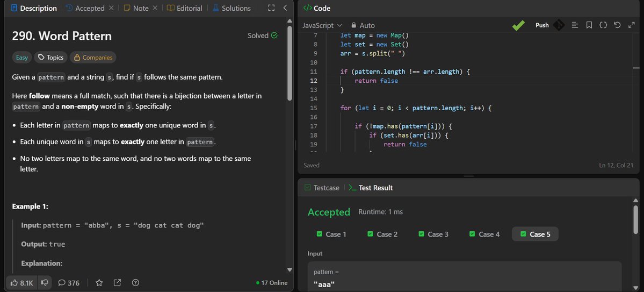Collapse the left panel with chevron
644x292 pixels.
tap(285, 8)
